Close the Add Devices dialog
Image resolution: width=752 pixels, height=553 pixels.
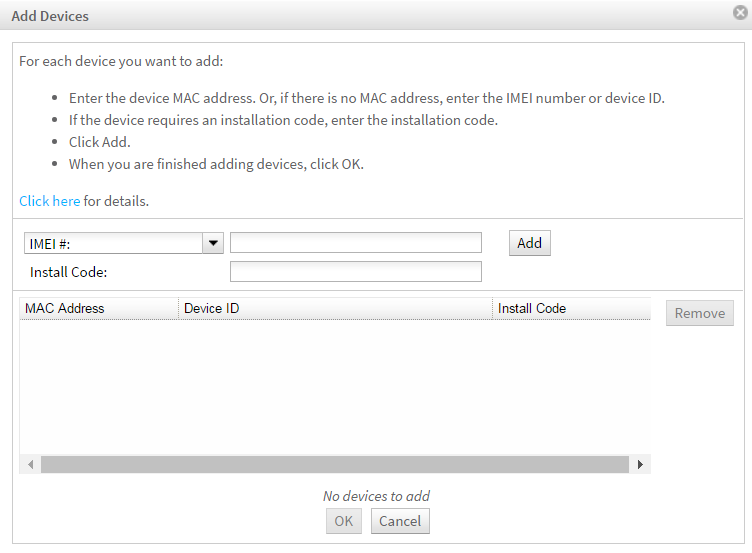(740, 12)
